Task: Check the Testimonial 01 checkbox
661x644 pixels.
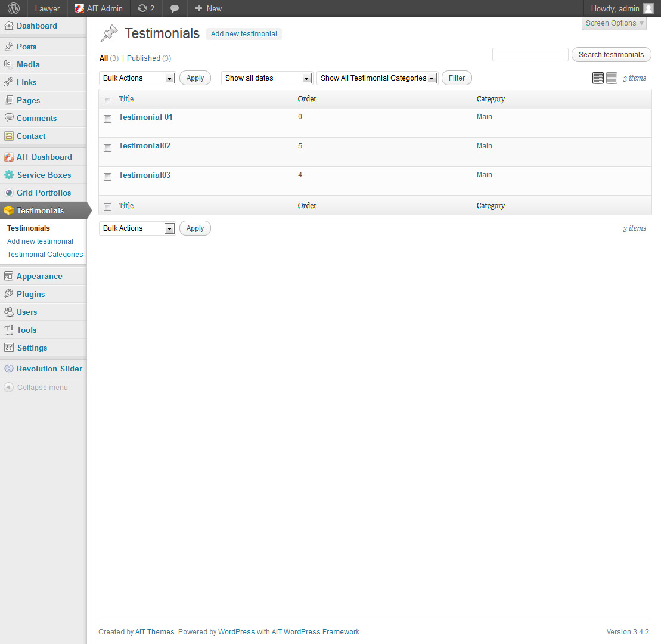Action: point(108,119)
